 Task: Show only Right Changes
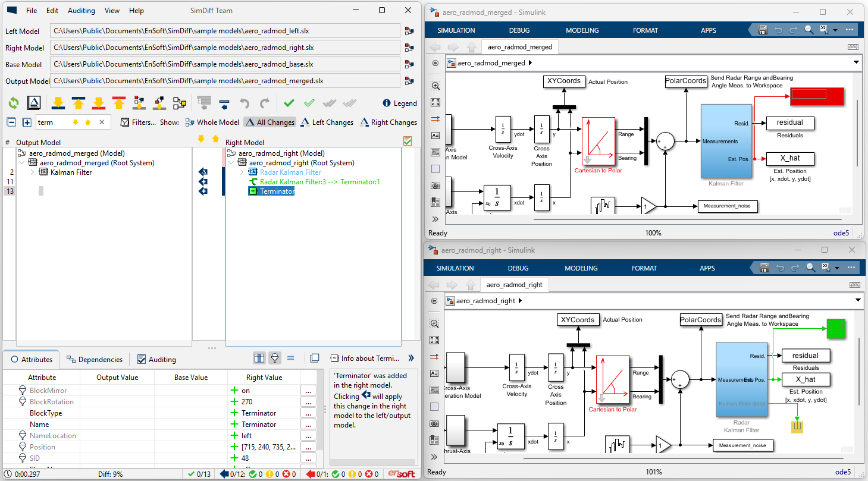(x=388, y=122)
